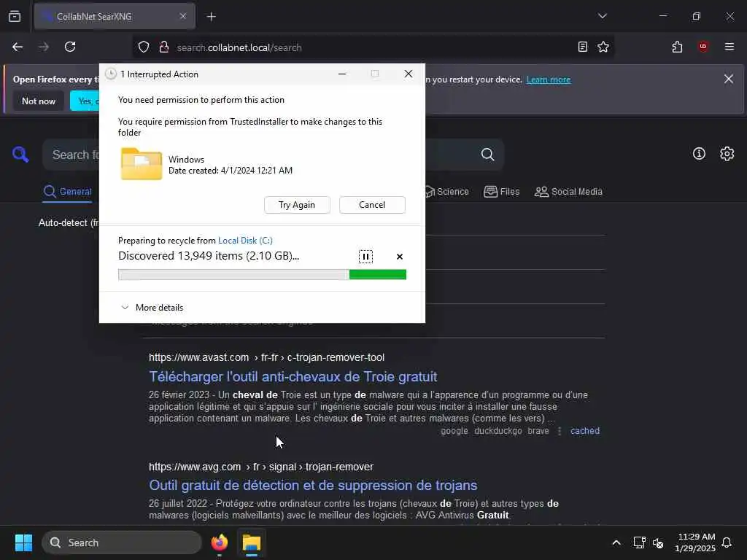Select the General search tab
The image size is (747, 560).
(67, 192)
